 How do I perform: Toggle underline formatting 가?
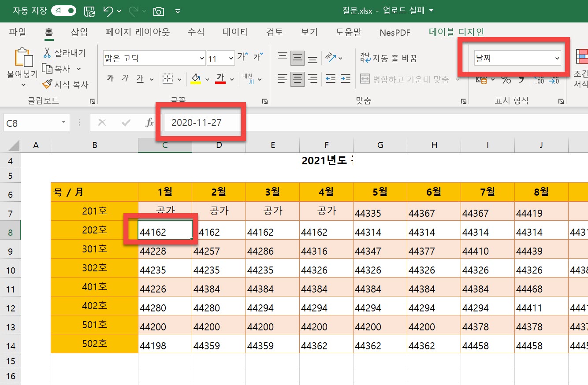pos(140,79)
